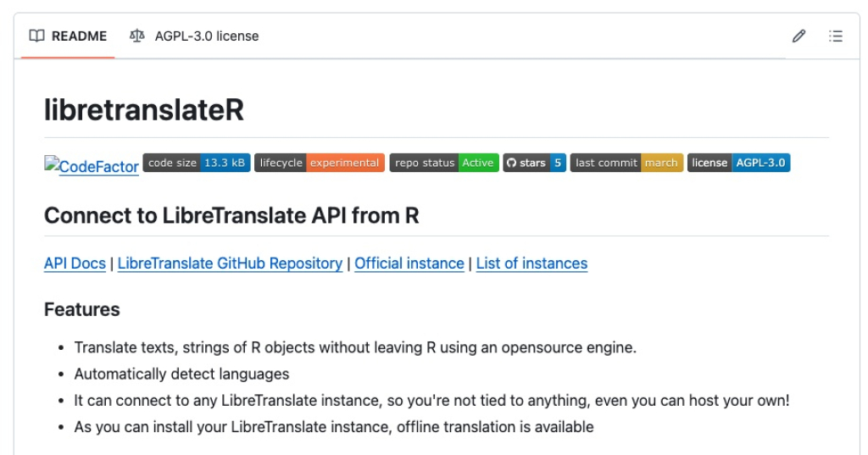This screenshot has width=868, height=455.
Task: Click the CodeFactor badge link
Action: click(x=92, y=165)
